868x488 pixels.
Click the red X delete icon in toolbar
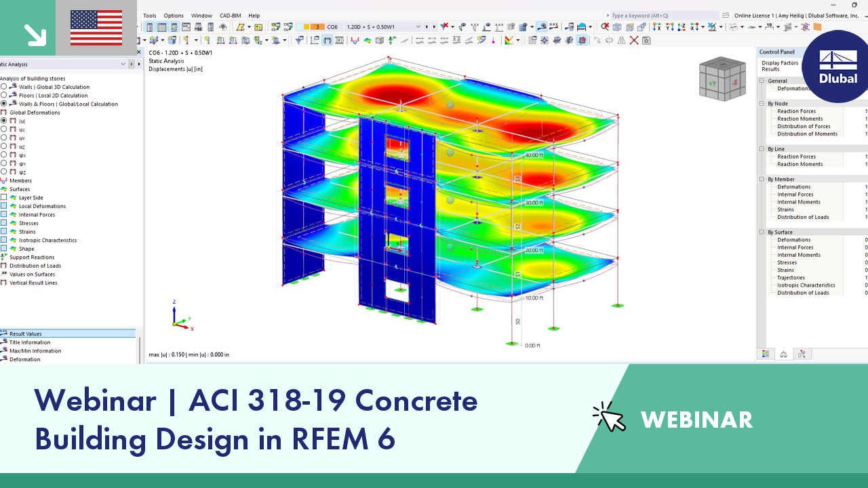tap(634, 41)
